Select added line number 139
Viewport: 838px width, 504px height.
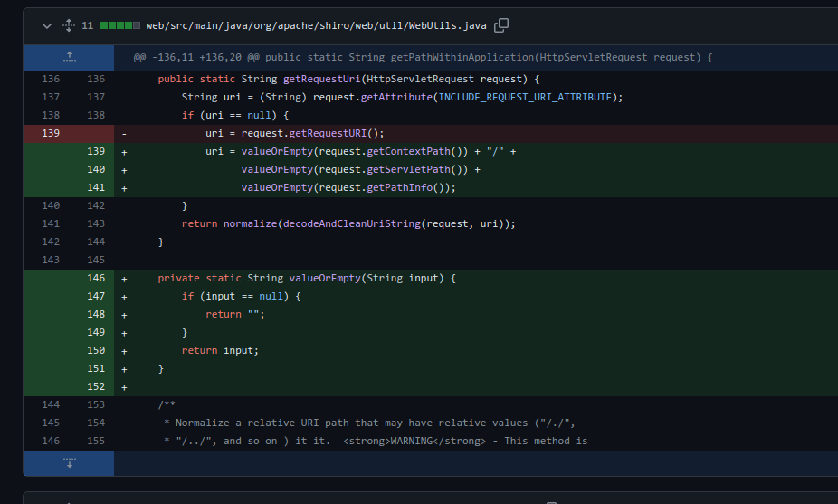pos(96,151)
